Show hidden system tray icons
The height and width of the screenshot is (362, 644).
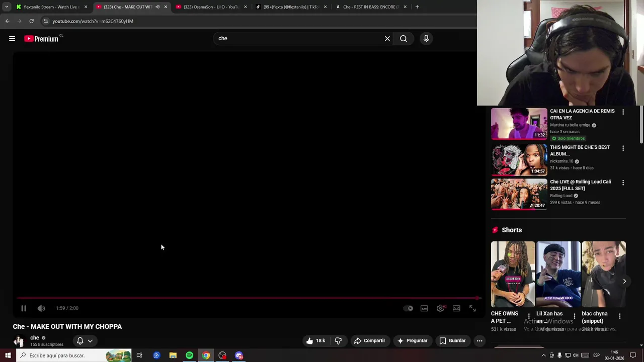point(543,355)
